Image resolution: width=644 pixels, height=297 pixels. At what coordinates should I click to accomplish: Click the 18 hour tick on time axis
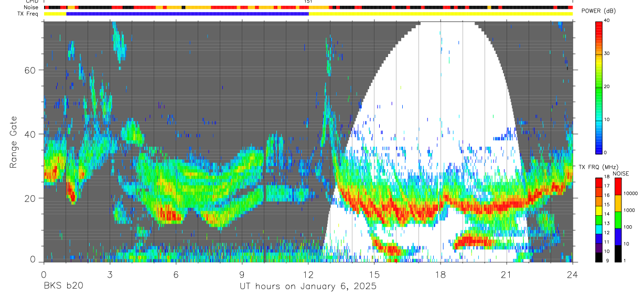click(441, 274)
